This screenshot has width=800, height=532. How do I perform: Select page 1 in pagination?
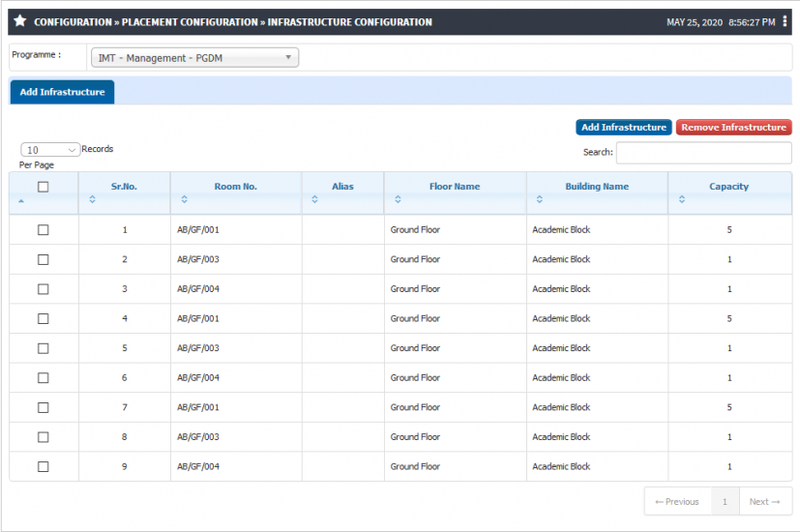(725, 502)
